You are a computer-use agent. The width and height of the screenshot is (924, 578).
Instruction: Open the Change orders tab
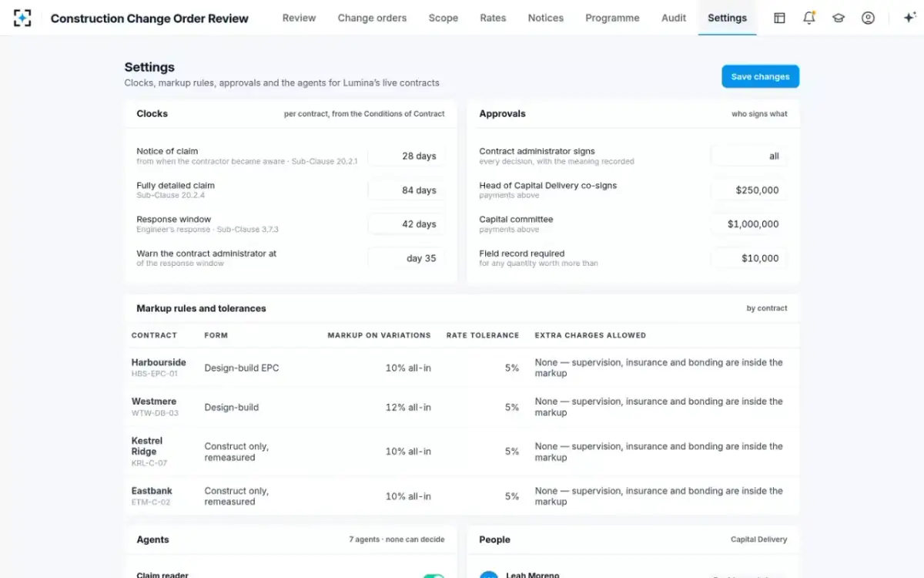pos(372,18)
